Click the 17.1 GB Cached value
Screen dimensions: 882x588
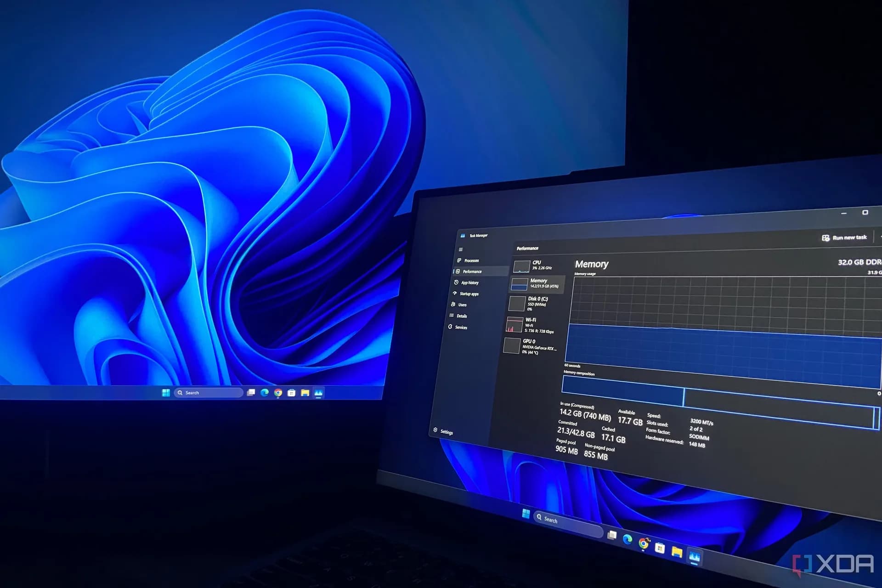click(x=613, y=438)
